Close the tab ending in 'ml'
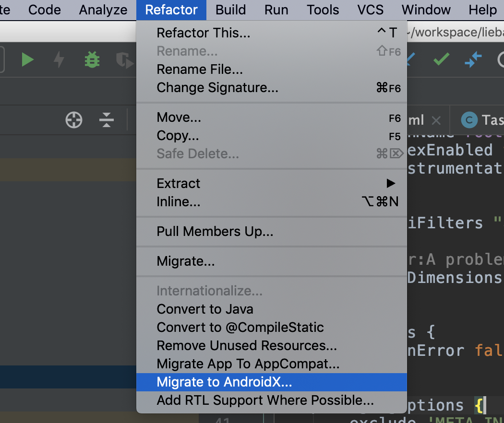The image size is (504, 423). coord(436,120)
